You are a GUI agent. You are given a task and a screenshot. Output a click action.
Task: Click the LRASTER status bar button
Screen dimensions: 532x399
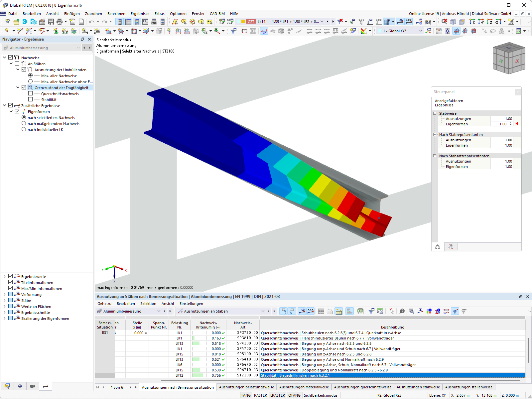(x=278, y=395)
